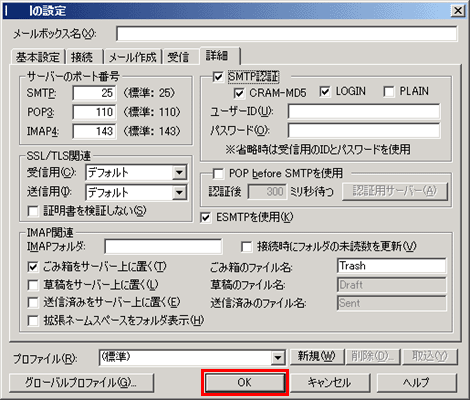Switch to the メール作成 tab
The width and height of the screenshot is (470, 400).
pos(133,57)
